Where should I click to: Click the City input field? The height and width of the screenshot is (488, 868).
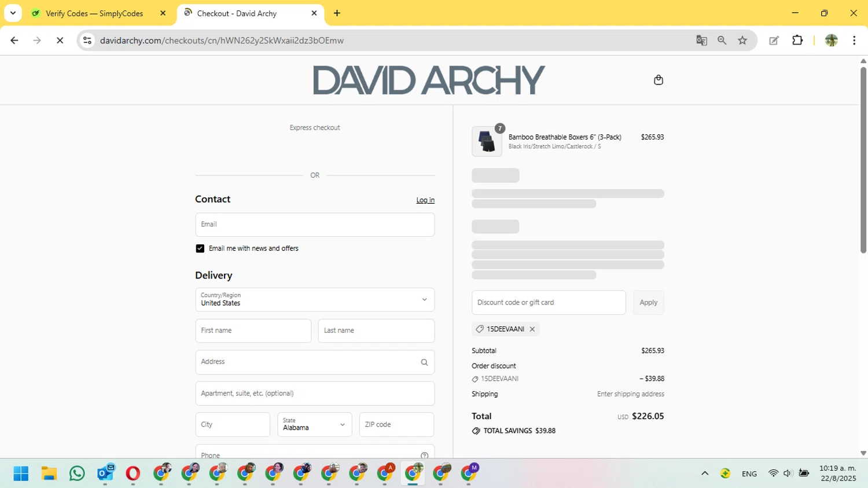[233, 424]
